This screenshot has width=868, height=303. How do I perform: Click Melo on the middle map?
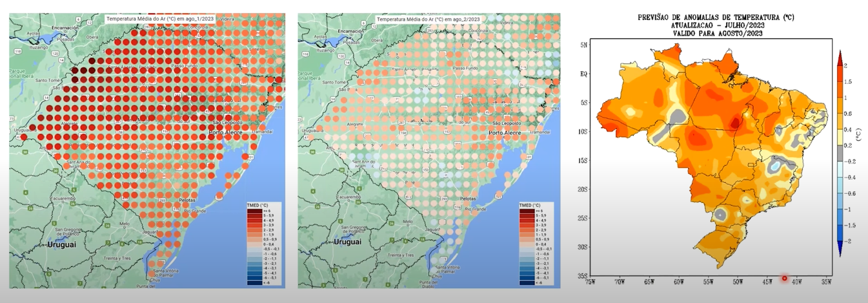click(x=407, y=222)
